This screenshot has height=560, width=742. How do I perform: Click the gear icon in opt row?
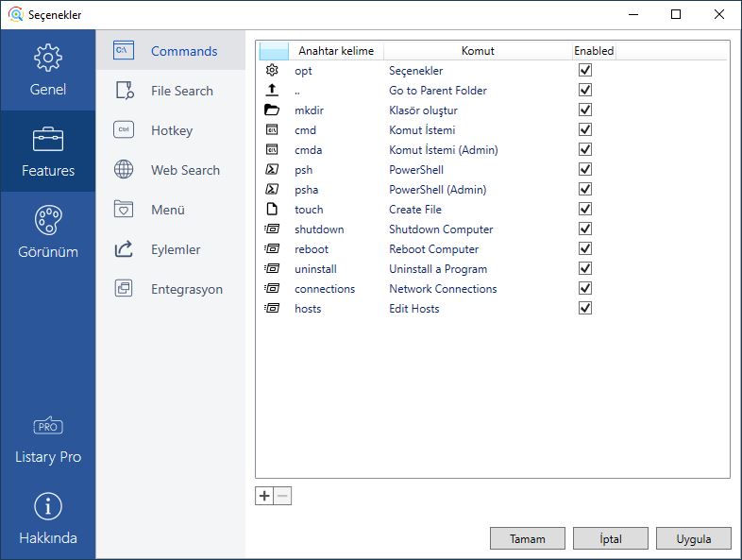pyautogui.click(x=272, y=70)
